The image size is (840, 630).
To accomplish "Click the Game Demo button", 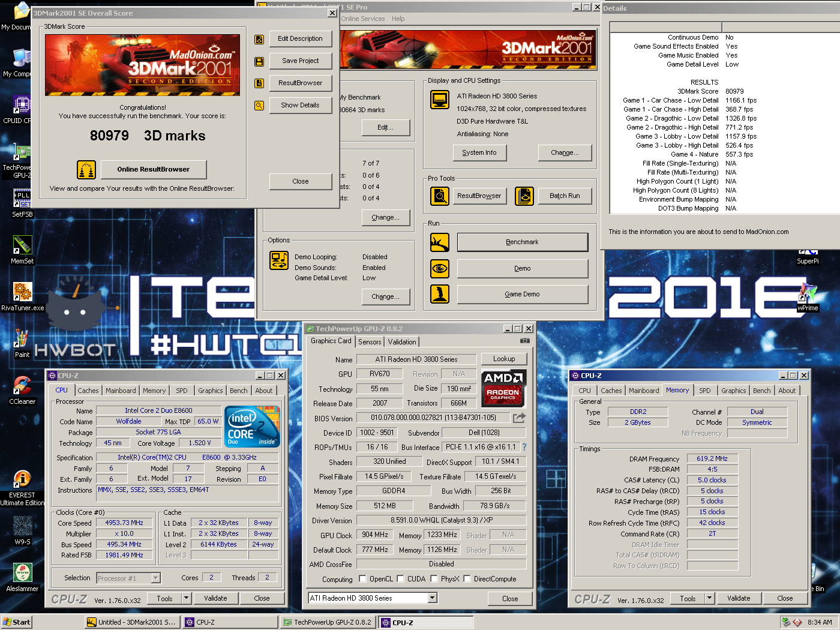I will pos(523,294).
